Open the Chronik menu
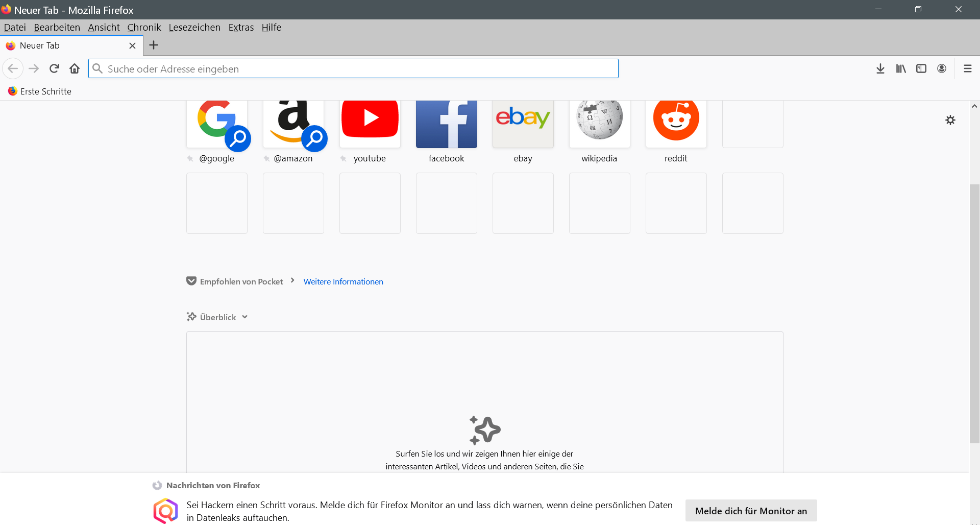Image resolution: width=980 pixels, height=525 pixels. click(144, 28)
